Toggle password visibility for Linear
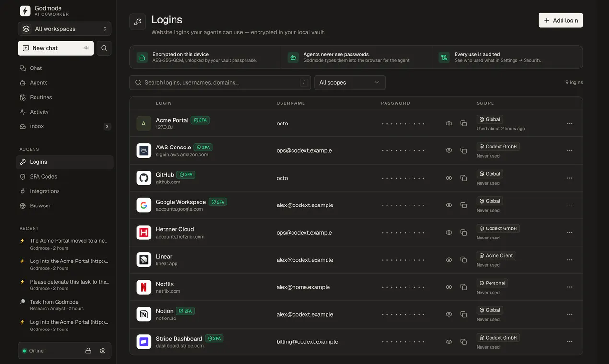 tap(449, 260)
